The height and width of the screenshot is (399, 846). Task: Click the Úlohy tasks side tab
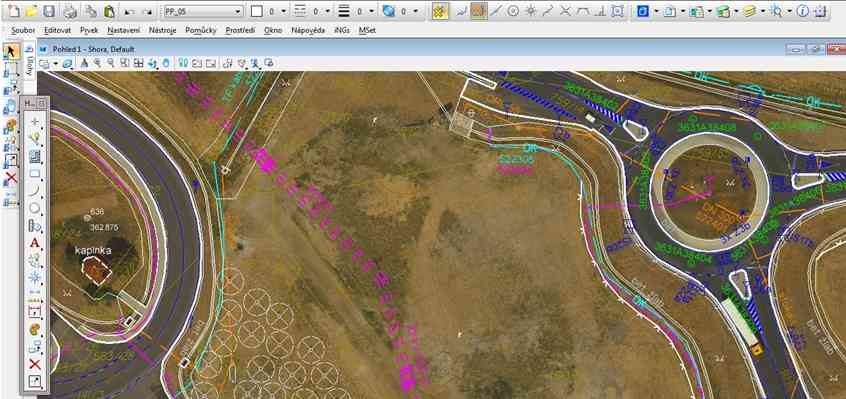(30, 65)
